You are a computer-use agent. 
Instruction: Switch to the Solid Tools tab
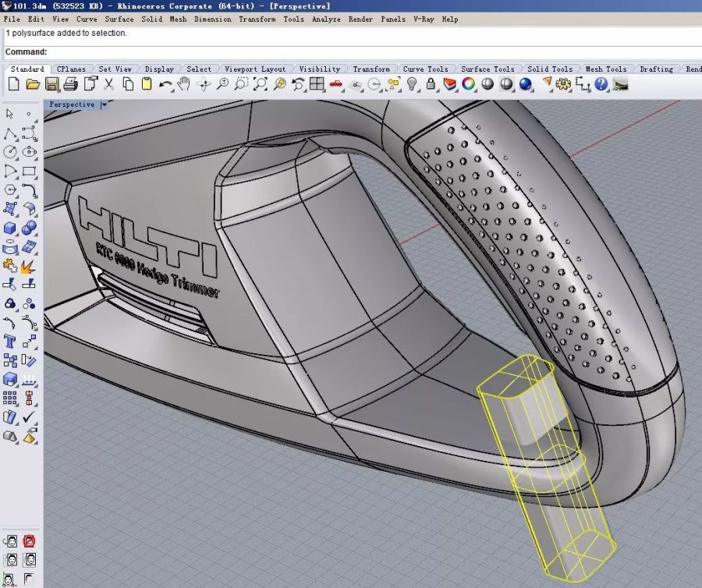549,69
